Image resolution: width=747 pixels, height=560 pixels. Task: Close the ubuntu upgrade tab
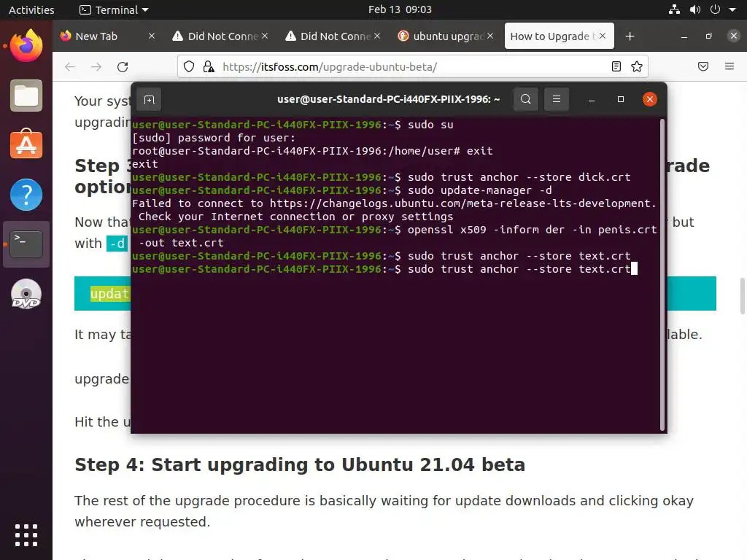(490, 36)
